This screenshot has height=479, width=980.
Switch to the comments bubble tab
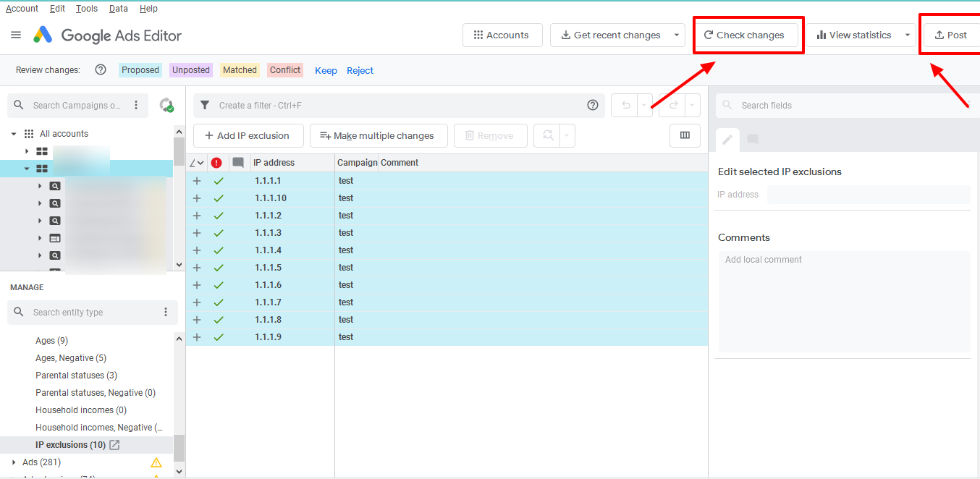point(753,140)
